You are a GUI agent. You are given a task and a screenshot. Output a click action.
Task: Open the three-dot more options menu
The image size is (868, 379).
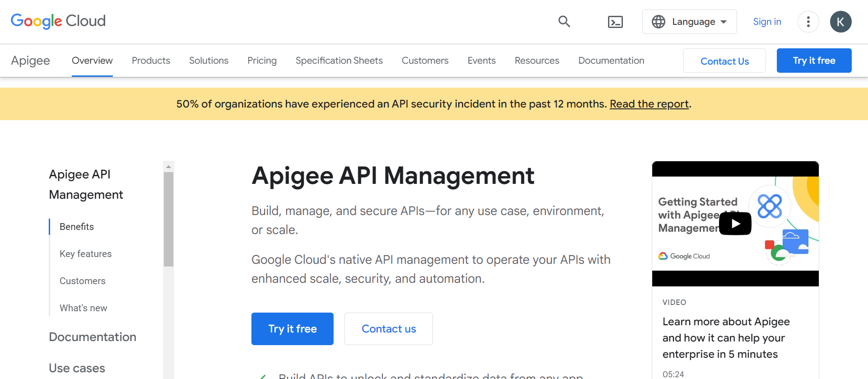pyautogui.click(x=808, y=22)
